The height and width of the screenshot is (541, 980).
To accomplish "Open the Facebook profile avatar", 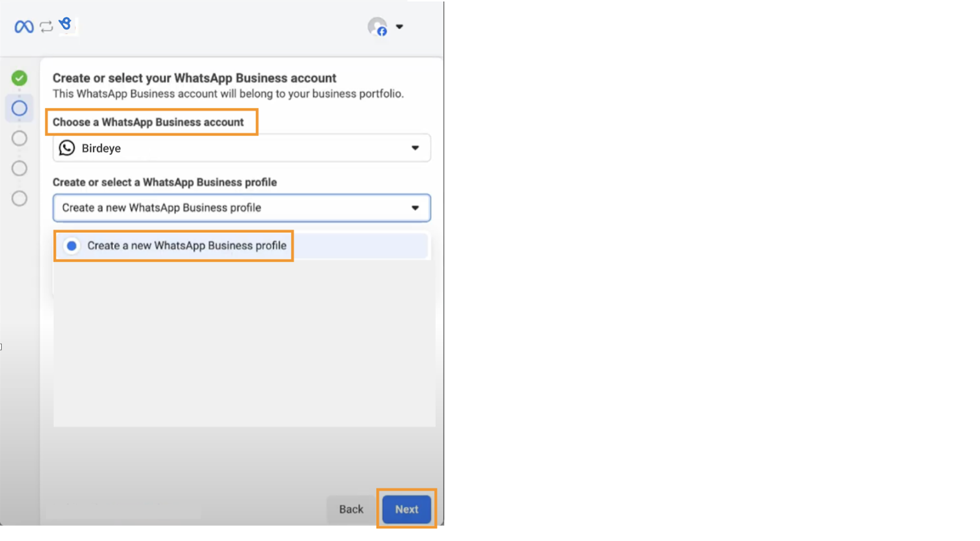I will (377, 26).
